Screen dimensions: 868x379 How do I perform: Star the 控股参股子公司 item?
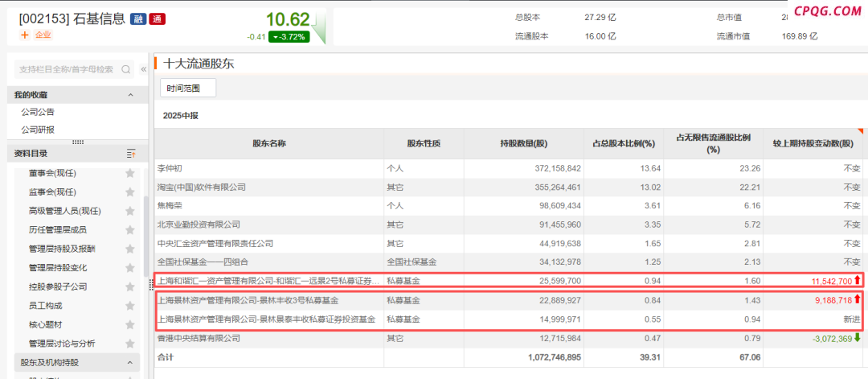tap(130, 287)
